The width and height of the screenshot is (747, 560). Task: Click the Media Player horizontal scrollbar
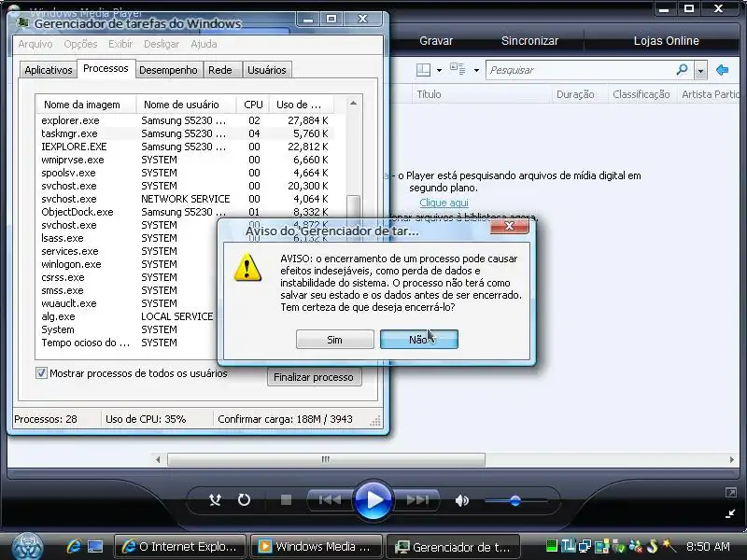click(x=326, y=459)
